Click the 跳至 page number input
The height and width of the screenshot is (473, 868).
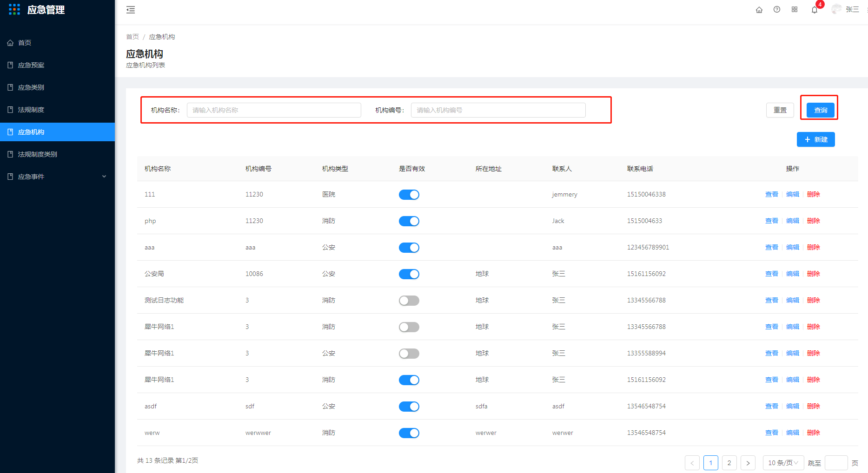836,463
